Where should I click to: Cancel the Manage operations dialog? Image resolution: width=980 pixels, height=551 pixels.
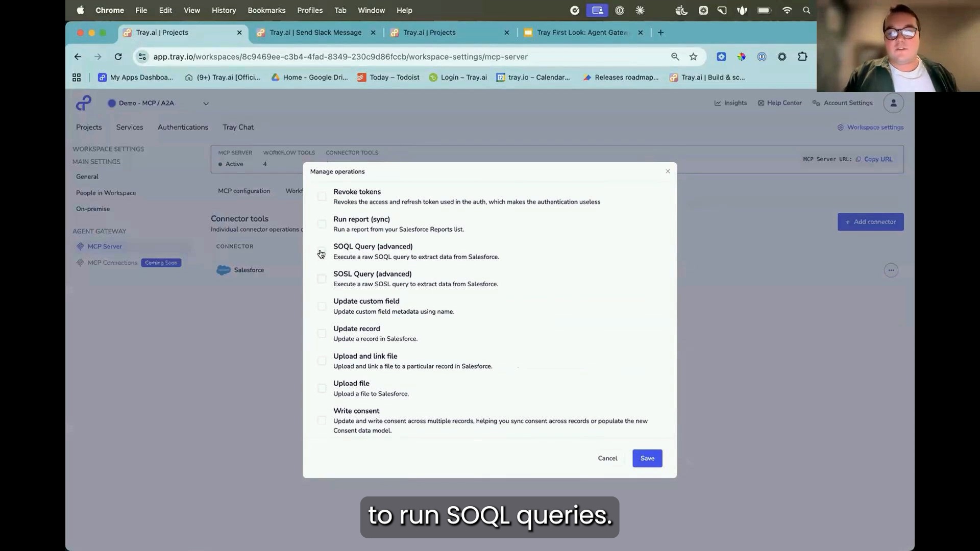607,458
